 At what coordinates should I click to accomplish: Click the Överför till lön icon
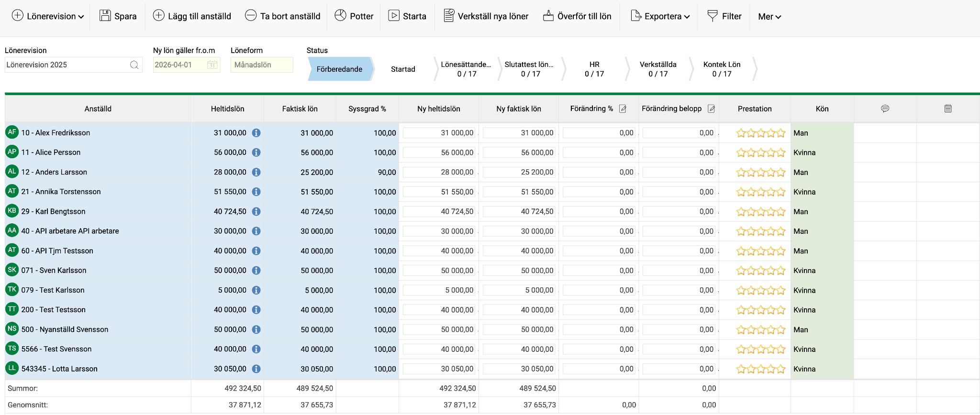click(548, 16)
